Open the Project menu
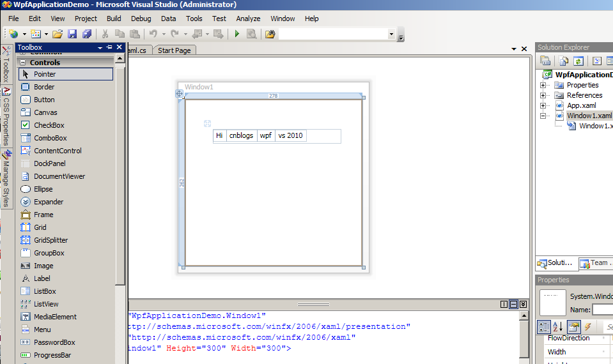 tap(86, 19)
